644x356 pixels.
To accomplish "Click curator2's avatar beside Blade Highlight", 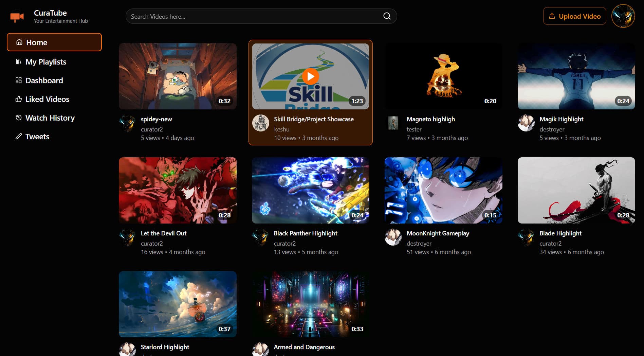I will point(526,237).
